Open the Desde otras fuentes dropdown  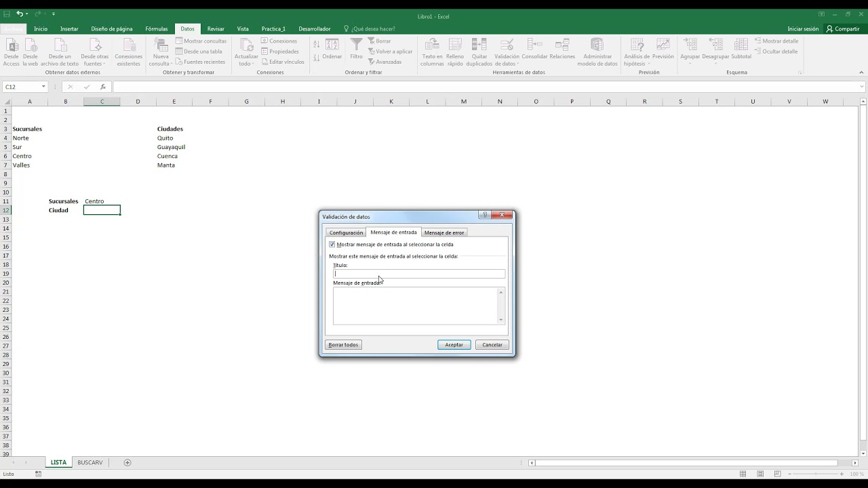(95, 52)
